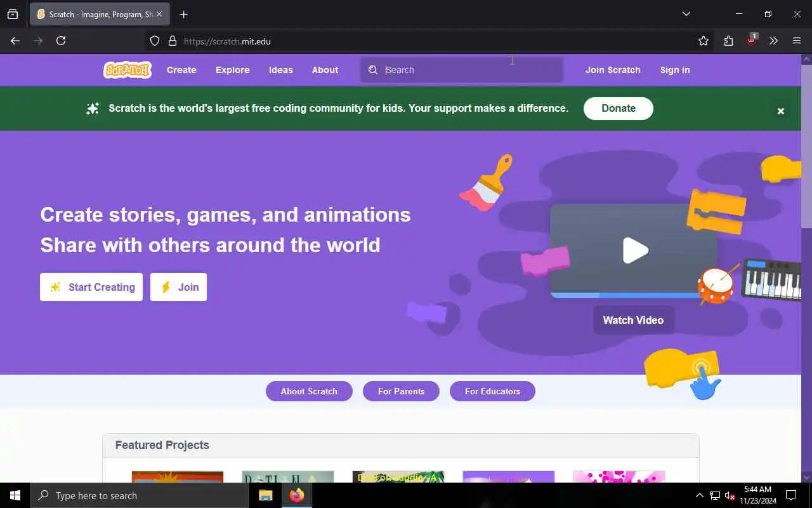
Task: Reload the current page
Action: [61, 41]
